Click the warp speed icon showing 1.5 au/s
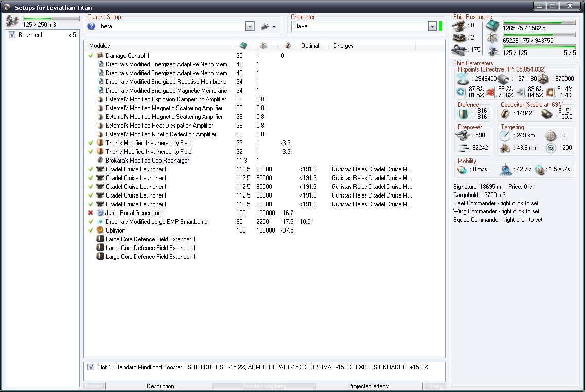This screenshot has height=392, width=585. click(540, 170)
